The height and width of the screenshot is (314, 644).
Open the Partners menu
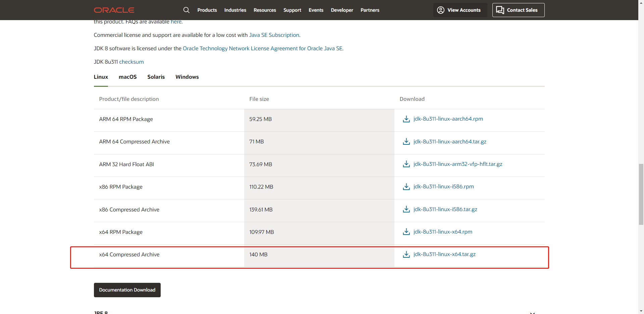(x=370, y=10)
